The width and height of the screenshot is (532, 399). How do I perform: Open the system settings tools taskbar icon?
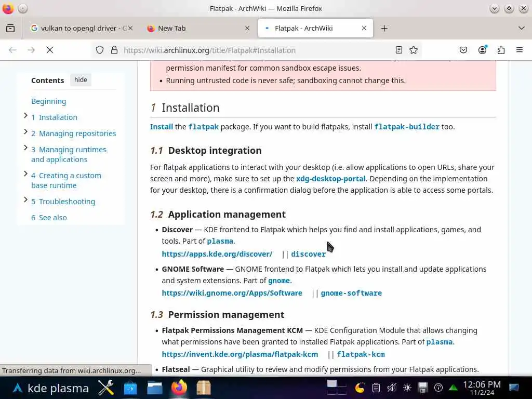[x=106, y=388]
